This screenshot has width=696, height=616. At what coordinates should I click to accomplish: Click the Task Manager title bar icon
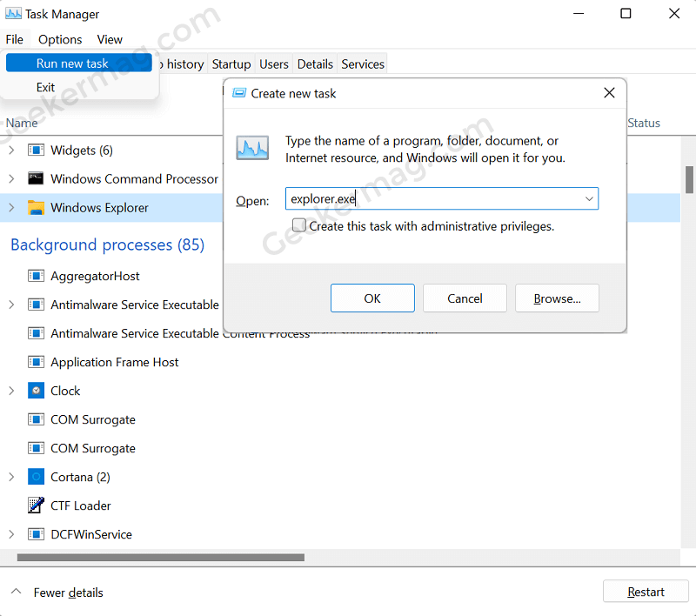[13, 14]
